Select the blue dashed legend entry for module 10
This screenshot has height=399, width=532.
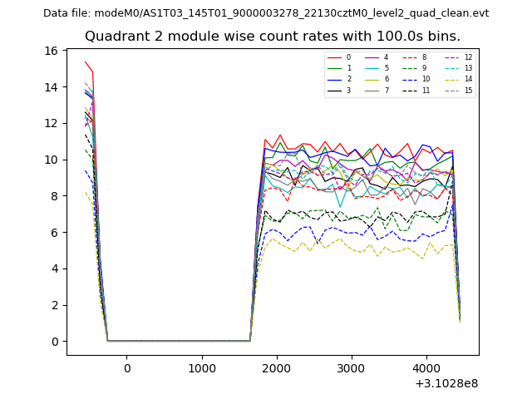pyautogui.click(x=410, y=79)
